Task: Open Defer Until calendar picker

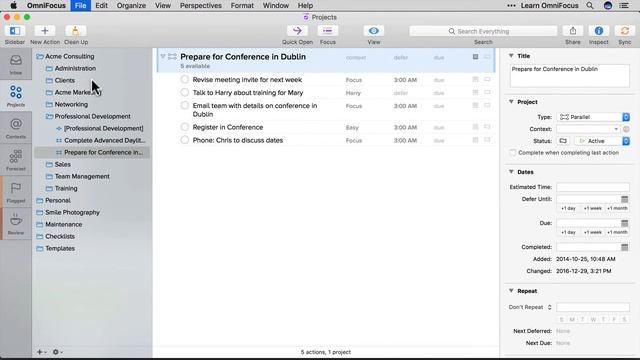Action: pos(624,199)
